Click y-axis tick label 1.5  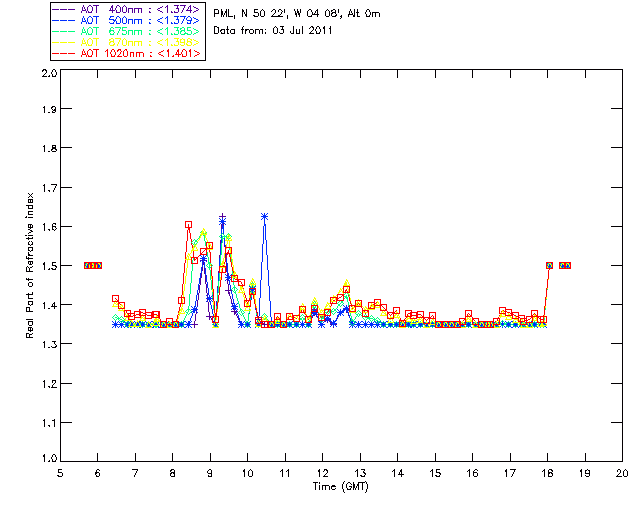49,266
